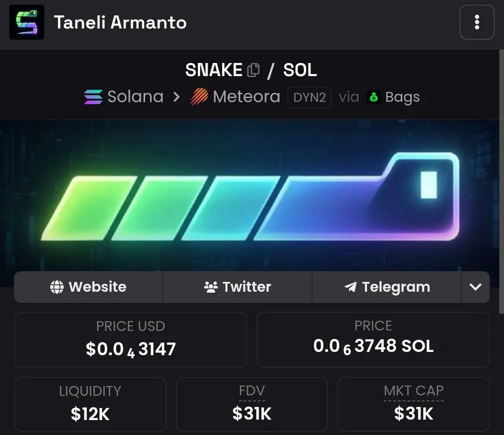
Task: Click the Meteora DEX name
Action: [246, 97]
